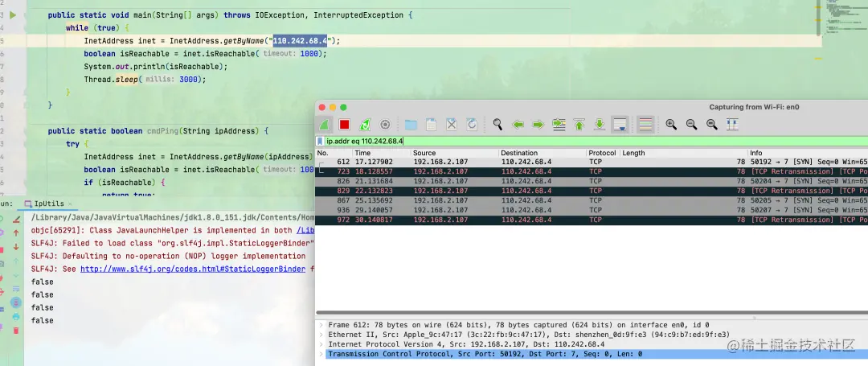Reload the capture file in Wireshark
The image size is (868, 366).
click(472, 125)
